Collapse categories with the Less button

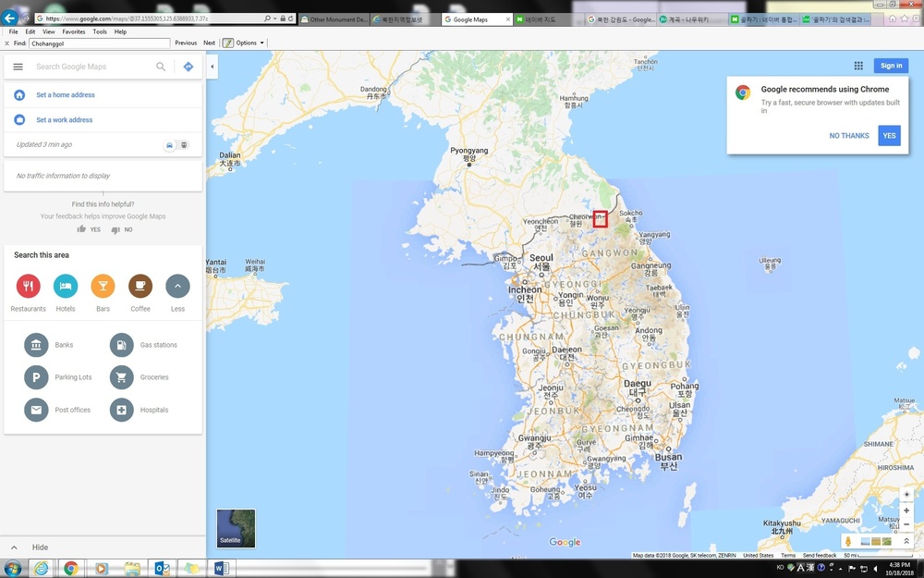177,287
